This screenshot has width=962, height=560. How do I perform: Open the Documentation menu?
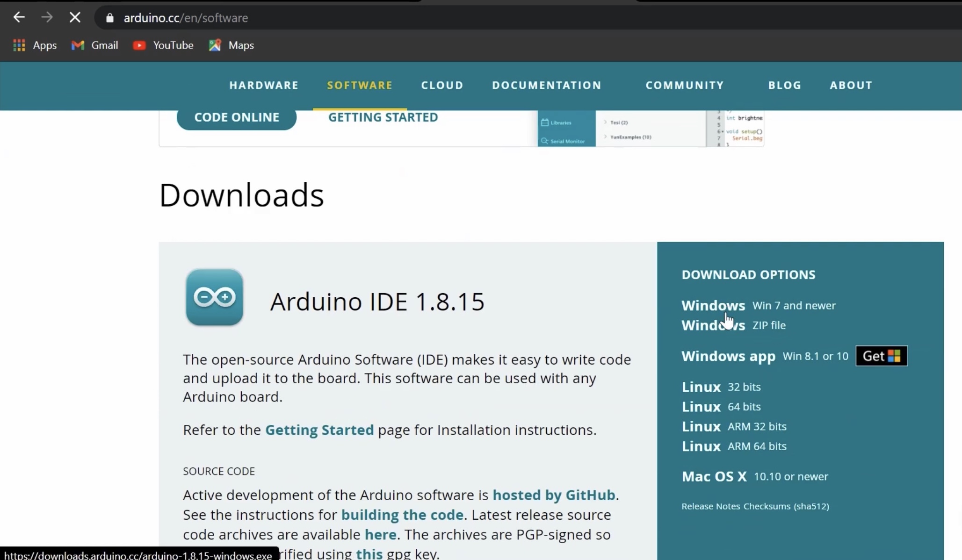(547, 85)
